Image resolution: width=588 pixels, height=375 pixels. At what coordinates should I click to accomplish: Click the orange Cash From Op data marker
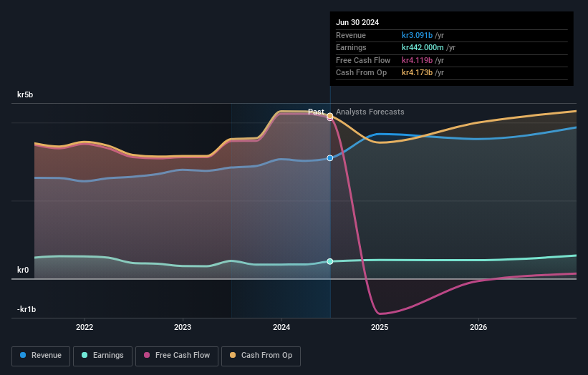[330, 116]
